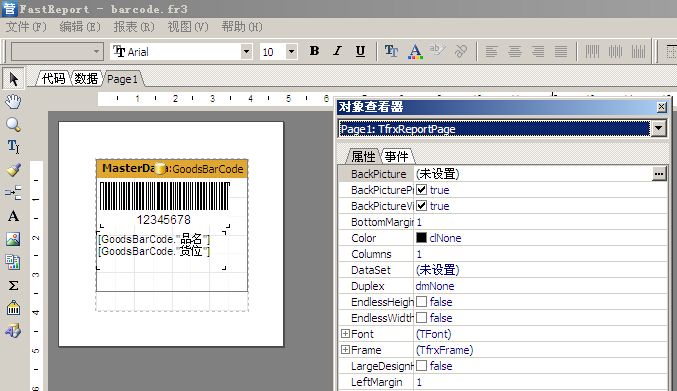Activate the hand pan tool
677x391 pixels.
point(13,102)
